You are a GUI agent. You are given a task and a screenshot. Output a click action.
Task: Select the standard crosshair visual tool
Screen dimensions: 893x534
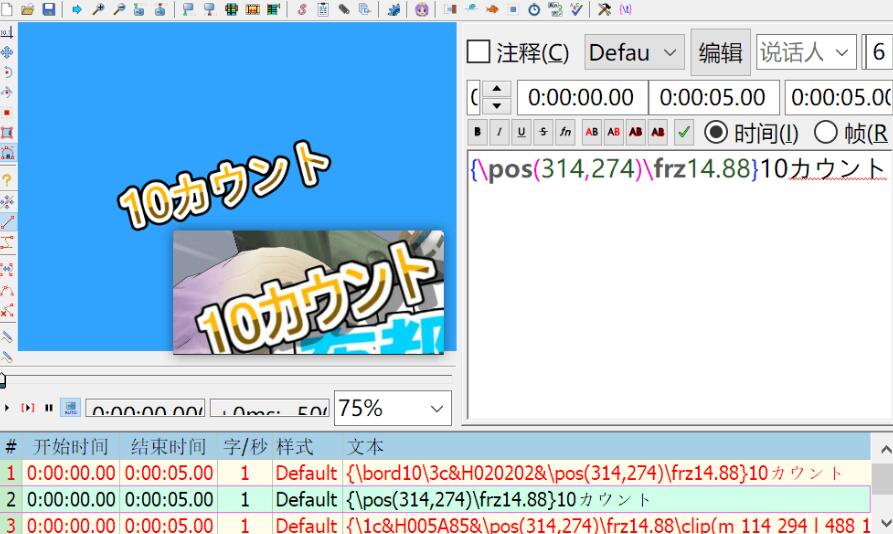tap(7, 32)
